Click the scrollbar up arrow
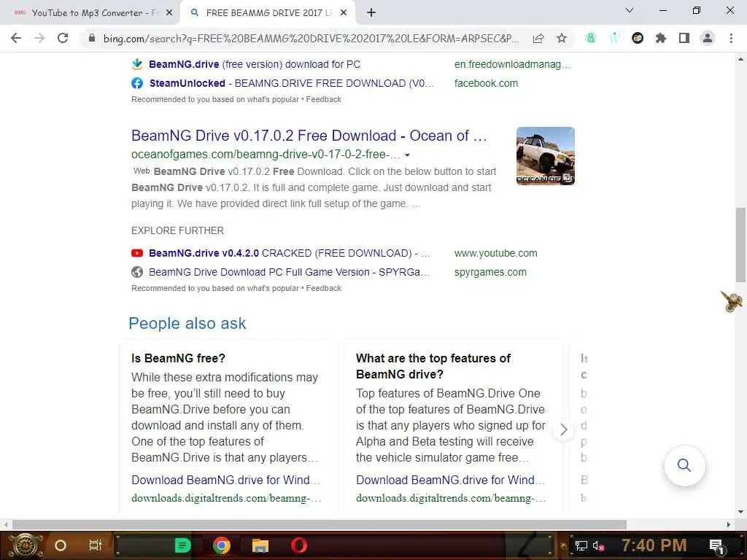Viewport: 747px width, 560px height. 740,60
